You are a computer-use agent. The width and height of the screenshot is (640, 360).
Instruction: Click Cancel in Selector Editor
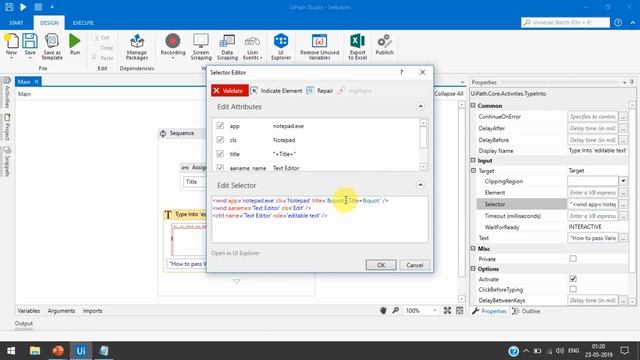414,265
